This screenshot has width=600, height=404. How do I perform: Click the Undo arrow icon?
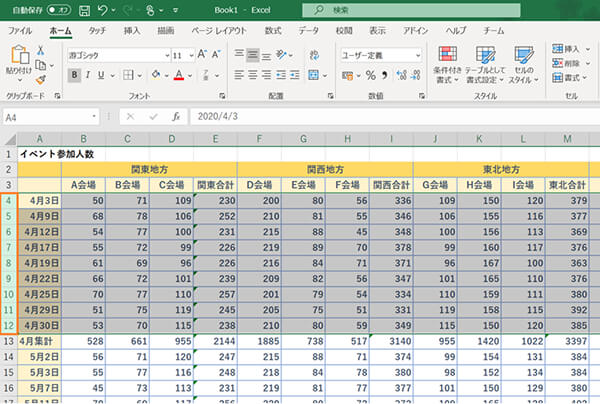104,10
